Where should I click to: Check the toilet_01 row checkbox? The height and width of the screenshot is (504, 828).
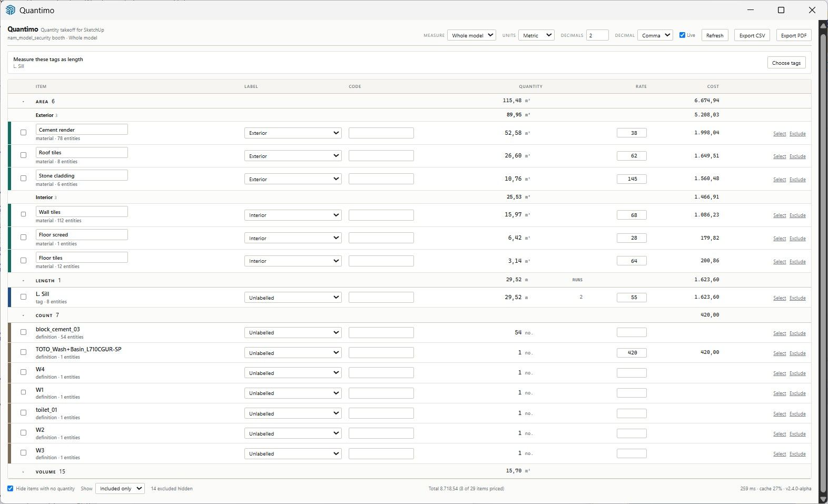[23, 413]
